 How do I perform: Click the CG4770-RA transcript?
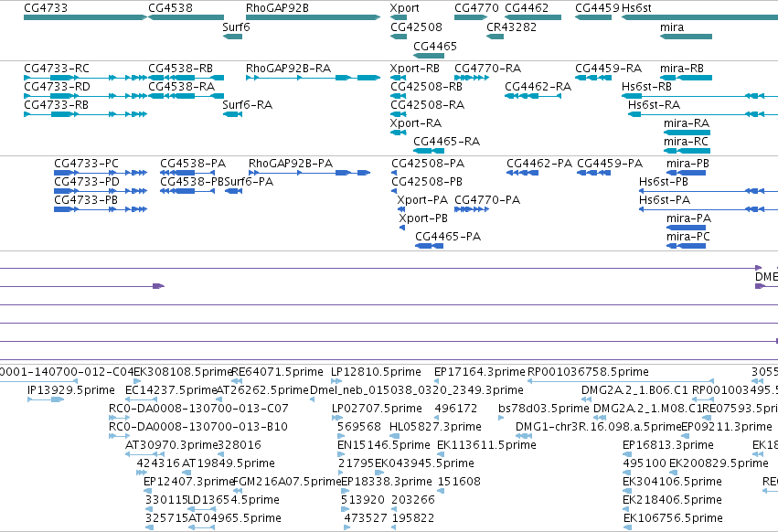pyautogui.click(x=472, y=78)
